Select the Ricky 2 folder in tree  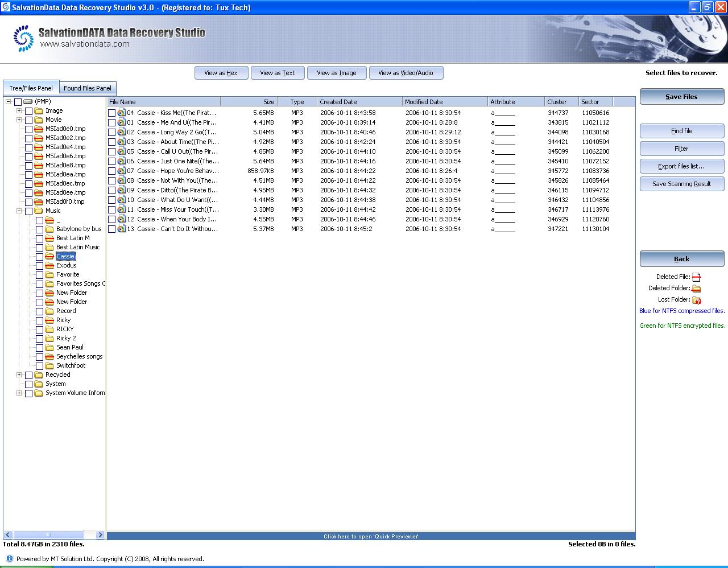point(66,338)
